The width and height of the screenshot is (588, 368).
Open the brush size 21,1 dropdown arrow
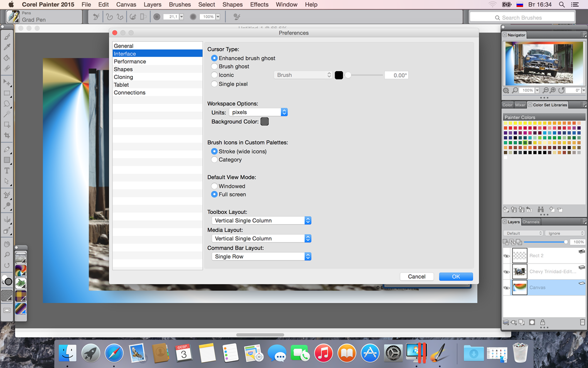[x=181, y=17]
